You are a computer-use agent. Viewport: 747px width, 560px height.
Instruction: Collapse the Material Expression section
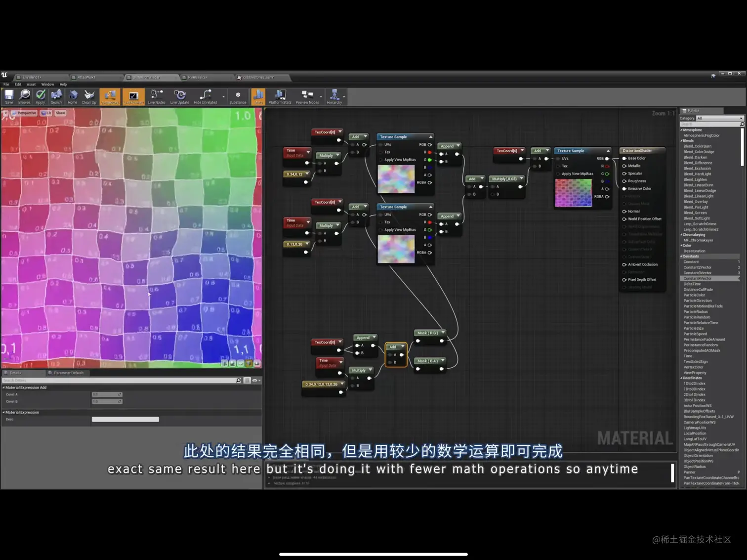(x=3, y=412)
